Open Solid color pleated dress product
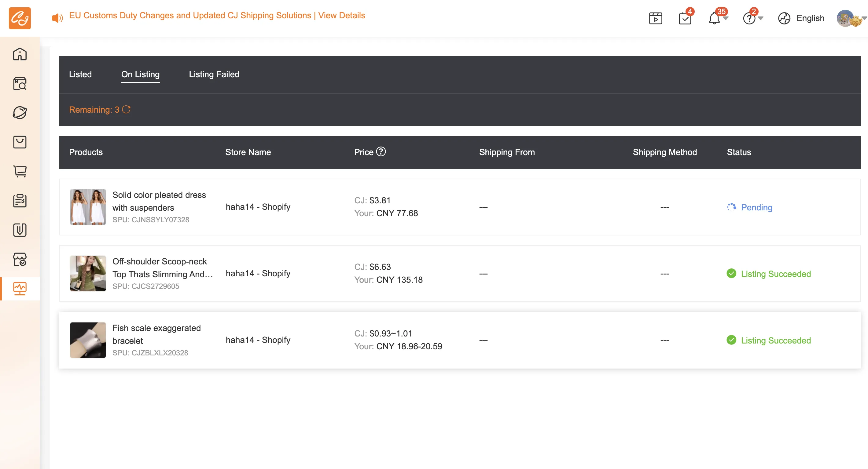 coord(159,201)
